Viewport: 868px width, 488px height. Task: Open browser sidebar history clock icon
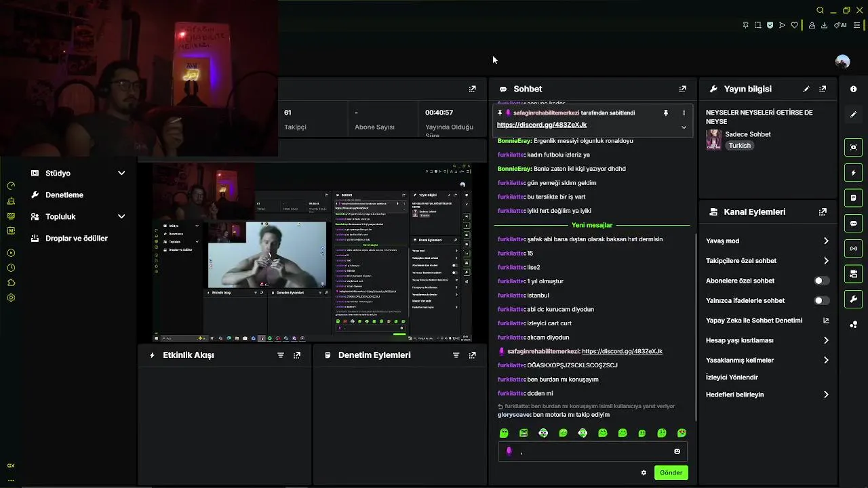[x=11, y=268]
